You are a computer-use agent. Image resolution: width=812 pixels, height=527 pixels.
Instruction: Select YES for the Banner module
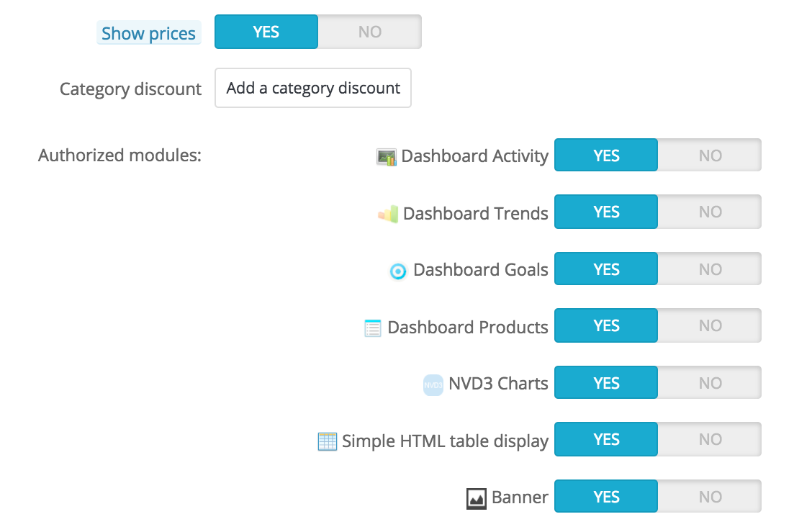click(606, 497)
